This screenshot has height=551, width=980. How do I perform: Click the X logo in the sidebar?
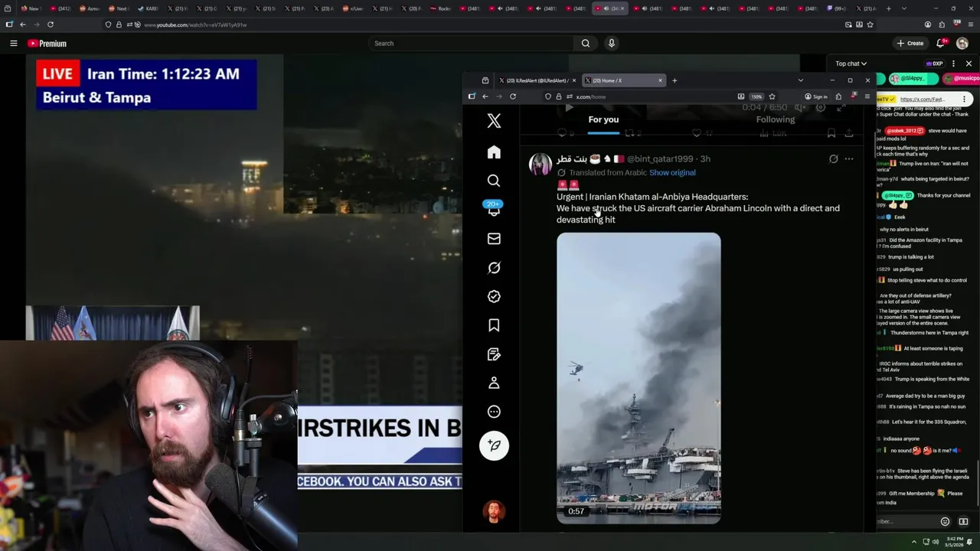tap(494, 121)
